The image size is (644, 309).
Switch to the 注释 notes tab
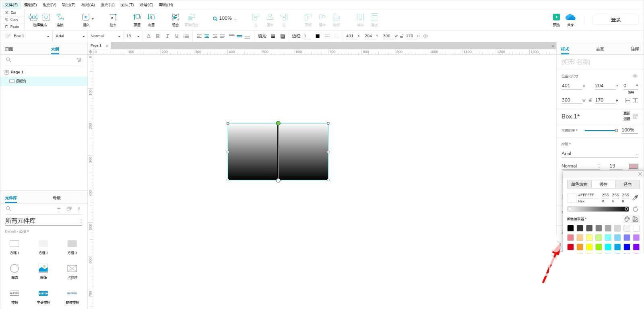(x=635, y=49)
